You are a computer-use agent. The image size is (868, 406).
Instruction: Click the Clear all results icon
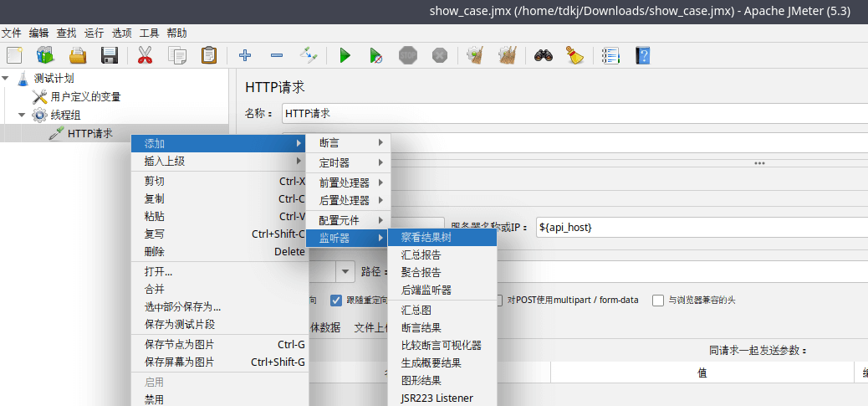click(x=507, y=55)
